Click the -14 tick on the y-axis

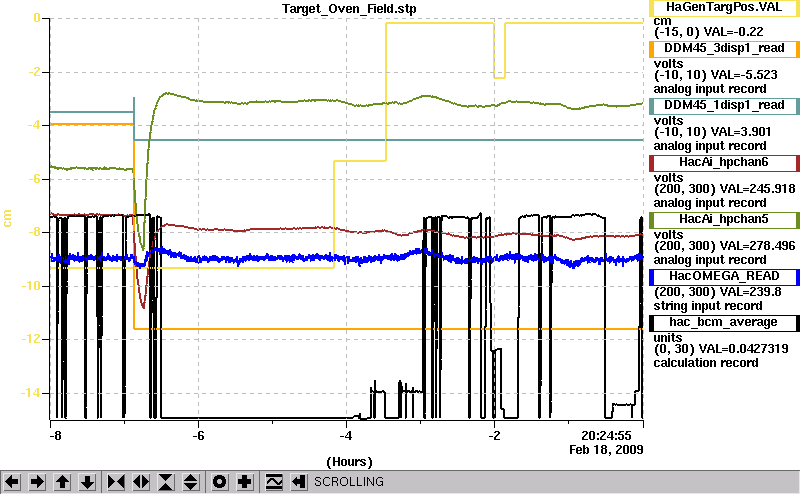pos(30,393)
